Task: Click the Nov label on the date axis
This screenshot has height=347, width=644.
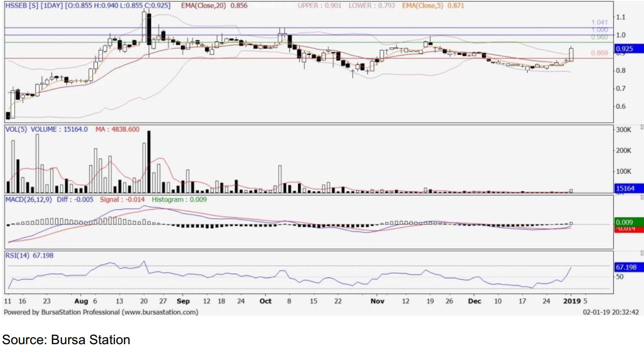Action: point(377,301)
